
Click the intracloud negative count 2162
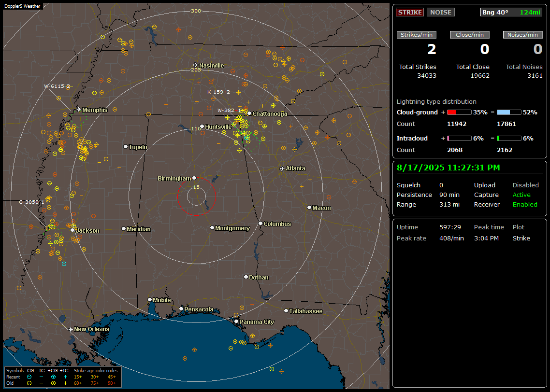click(x=505, y=150)
